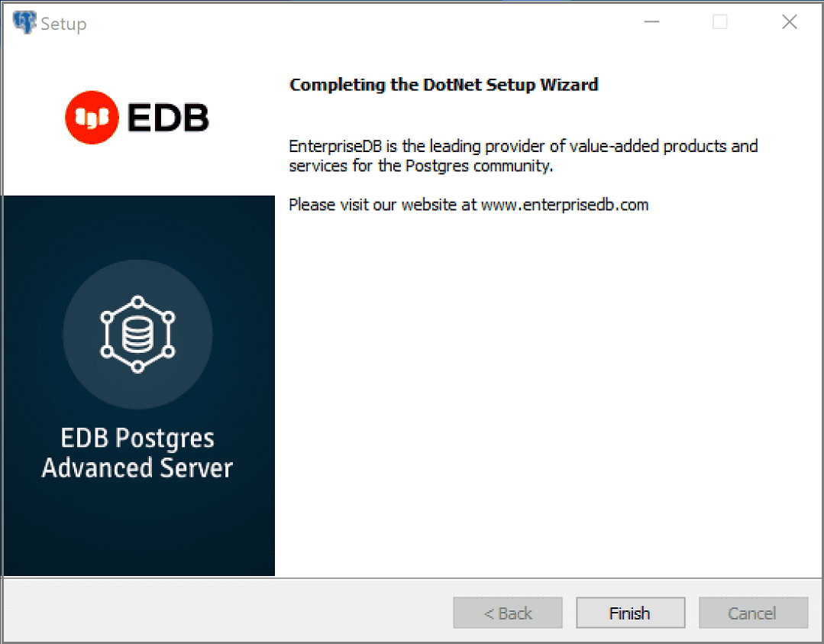Click 'services for the Postgres community' text

pos(420,166)
